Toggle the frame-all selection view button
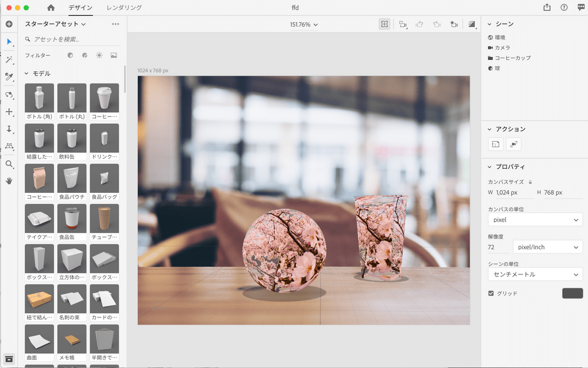This screenshot has width=588, height=368. click(x=384, y=24)
